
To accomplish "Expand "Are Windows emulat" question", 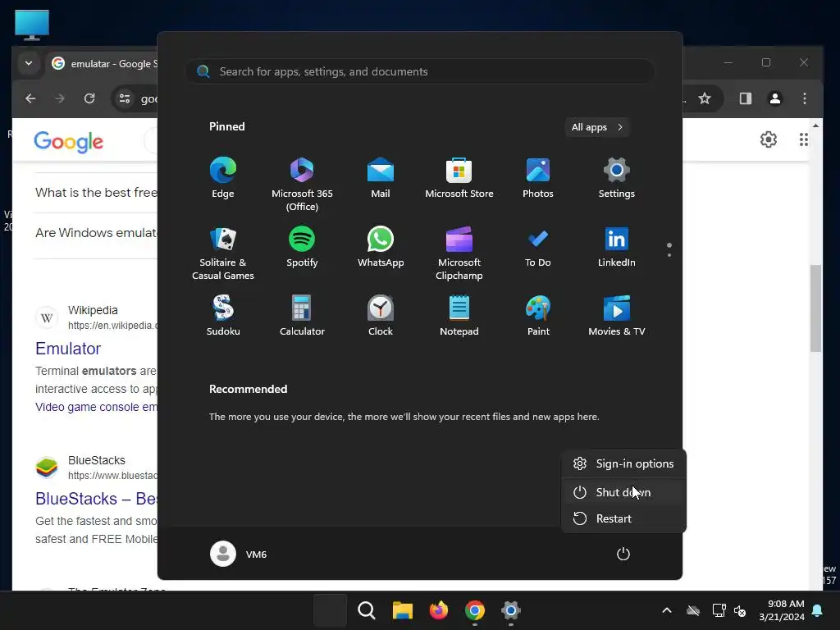I will [97, 233].
